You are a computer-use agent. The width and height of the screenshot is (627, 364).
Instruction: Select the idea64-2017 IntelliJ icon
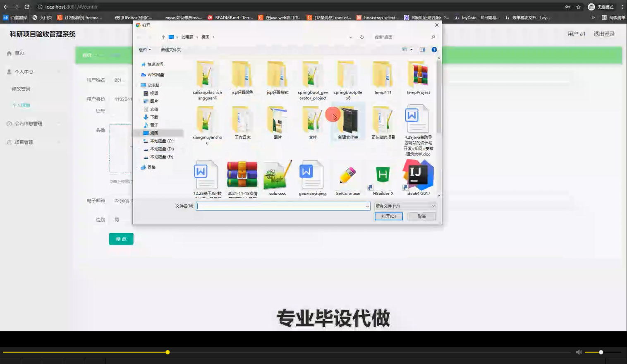click(x=417, y=175)
